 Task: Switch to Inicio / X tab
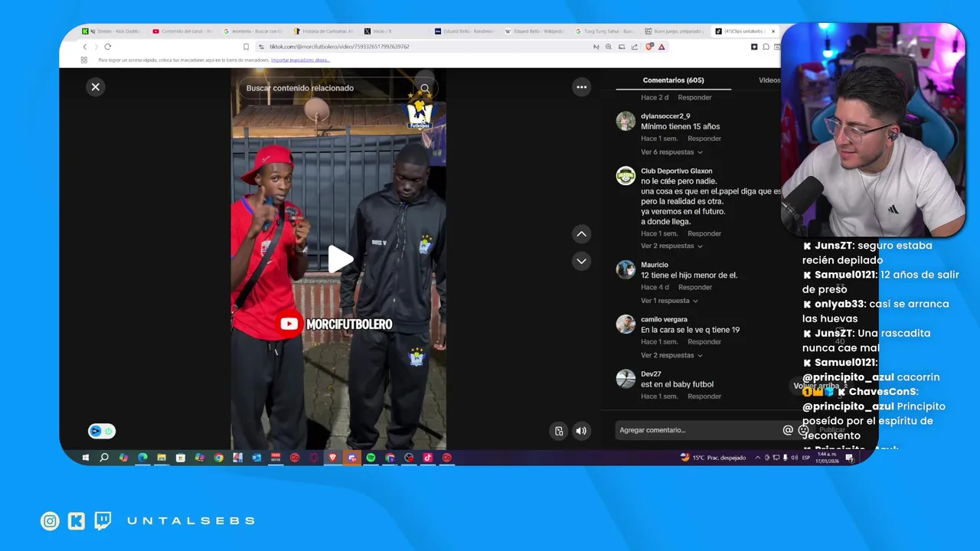pyautogui.click(x=378, y=31)
